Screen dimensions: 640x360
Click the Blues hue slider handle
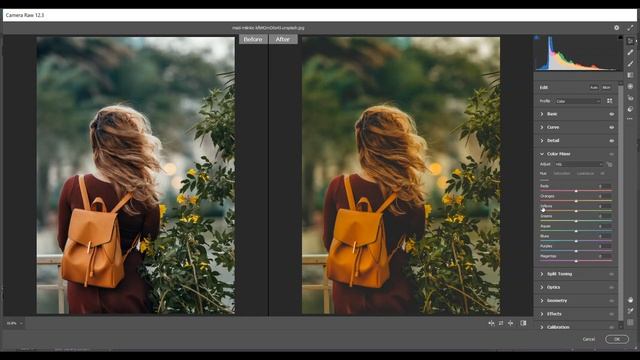(x=576, y=241)
